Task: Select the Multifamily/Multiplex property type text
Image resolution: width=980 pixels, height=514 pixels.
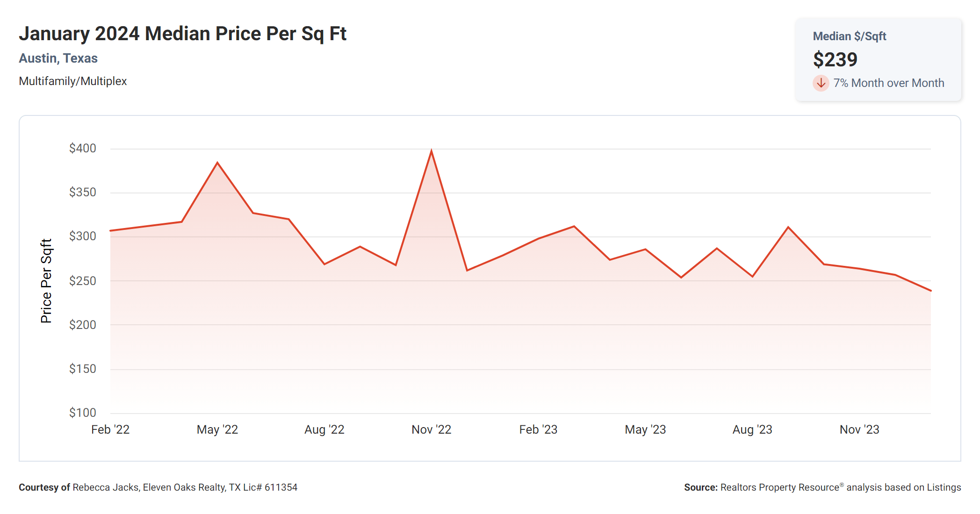Action: (73, 81)
